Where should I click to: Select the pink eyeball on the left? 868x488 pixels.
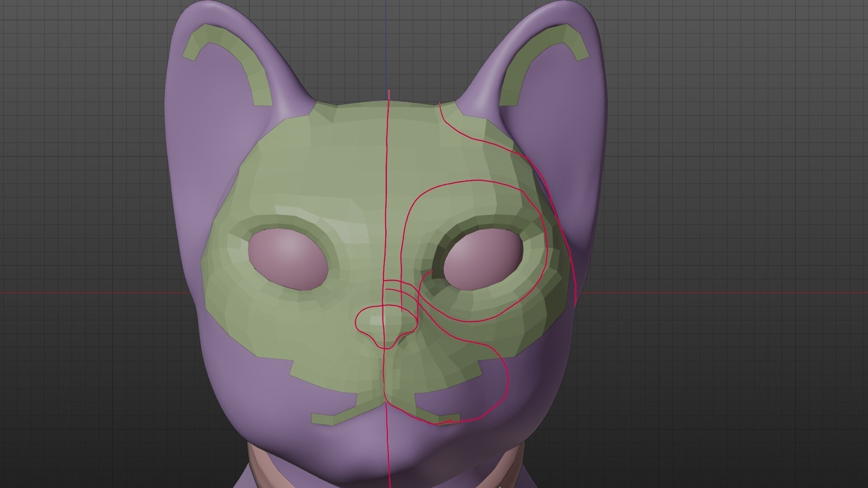tap(288, 258)
